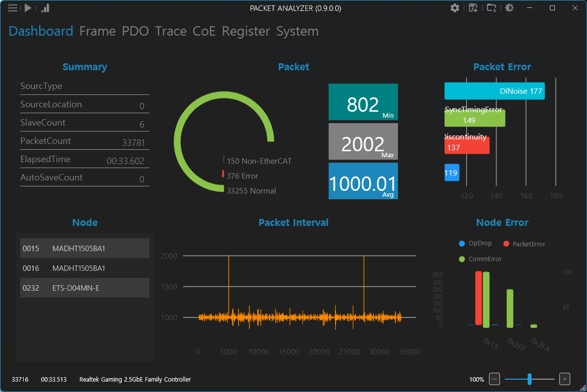
Task: Click the save and export file icon
Action: click(473, 8)
